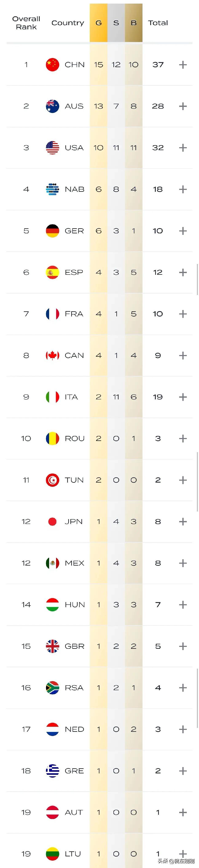The width and height of the screenshot is (199, 868).
Task: Click the Tunisia flag icon
Action: tap(52, 480)
